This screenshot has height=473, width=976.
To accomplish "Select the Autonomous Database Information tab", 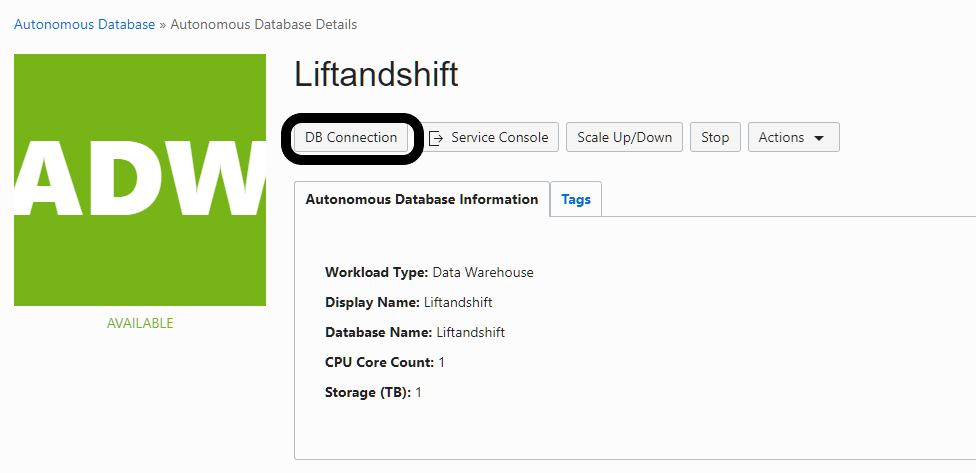I will [x=422, y=199].
